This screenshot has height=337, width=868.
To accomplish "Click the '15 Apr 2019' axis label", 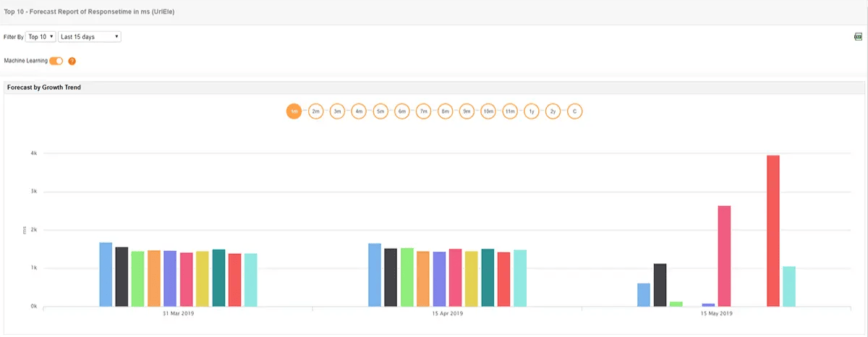I will click(447, 314).
